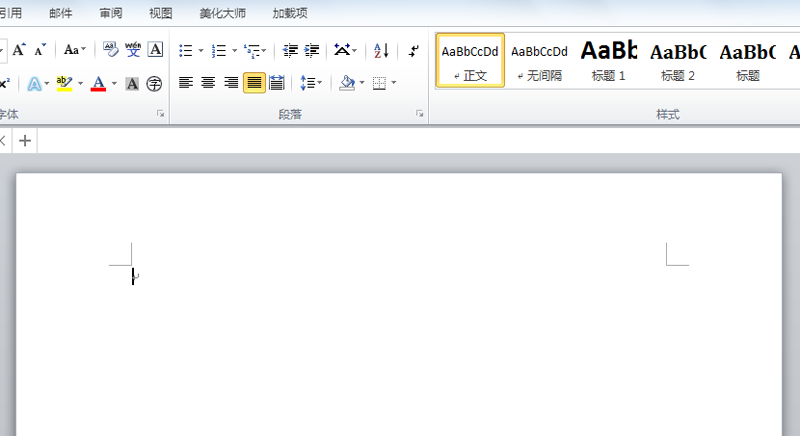Apply yellow text highlight color
Viewport: 800px width, 436px height.
(x=64, y=83)
